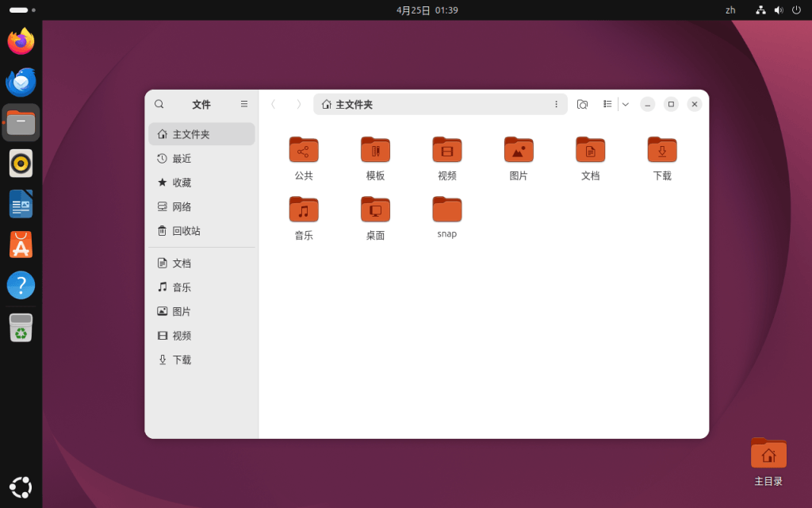The height and width of the screenshot is (508, 812).
Task: Open 图片 bookmark in the sidebar
Action: coord(201,311)
